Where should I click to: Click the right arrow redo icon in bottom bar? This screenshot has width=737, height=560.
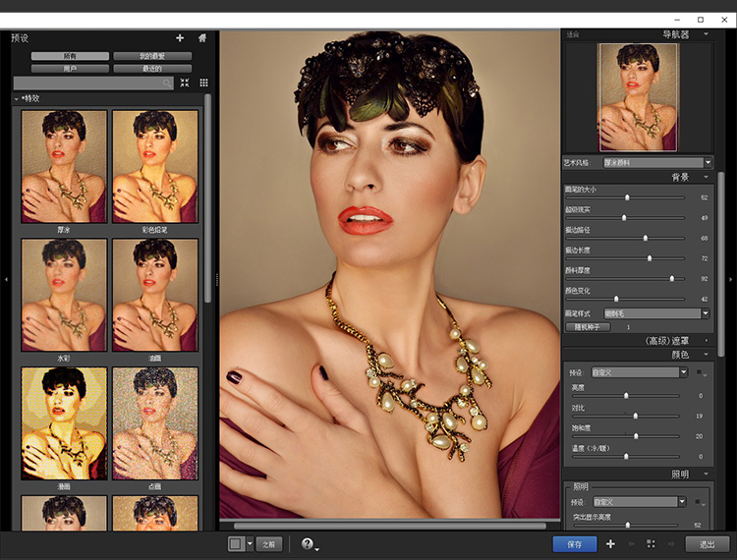click(671, 544)
